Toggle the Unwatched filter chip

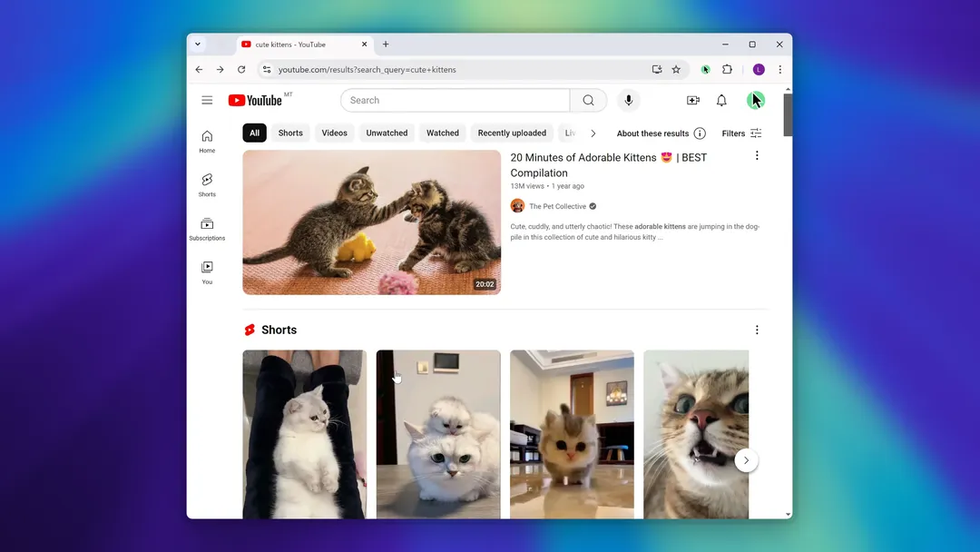387,133
